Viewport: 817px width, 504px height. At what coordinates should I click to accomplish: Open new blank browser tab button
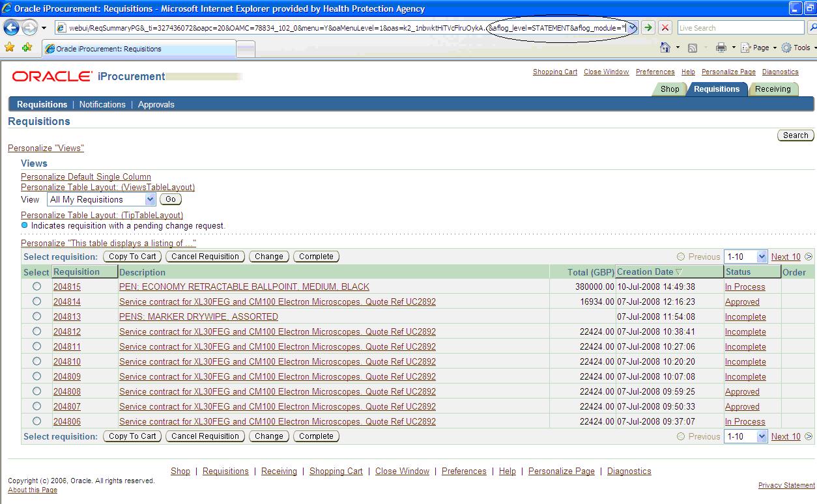(x=246, y=49)
